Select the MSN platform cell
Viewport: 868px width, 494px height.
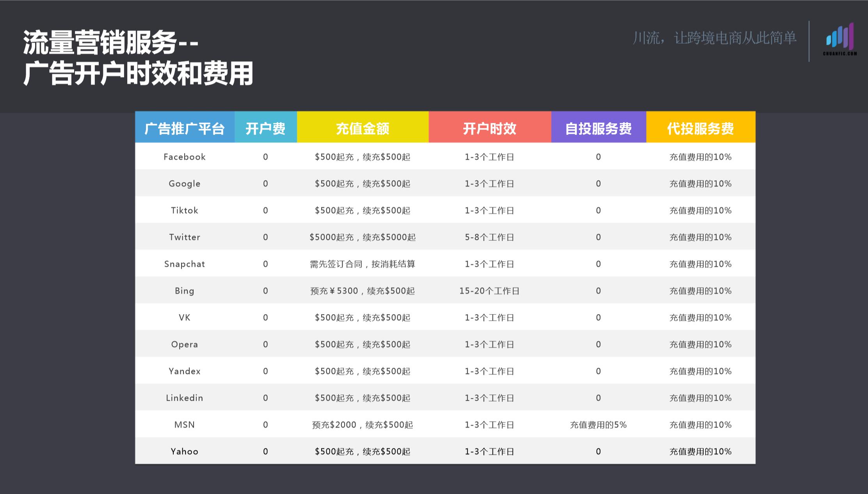click(x=185, y=425)
